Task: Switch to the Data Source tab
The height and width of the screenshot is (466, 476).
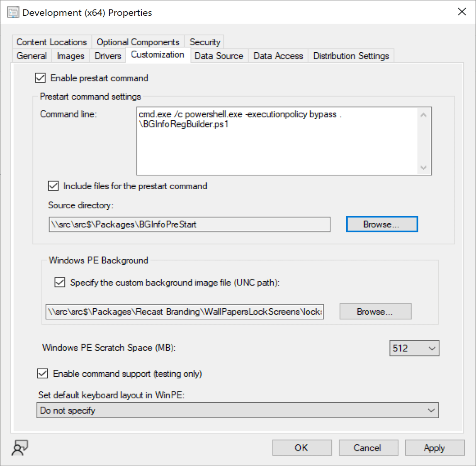Action: [219, 56]
